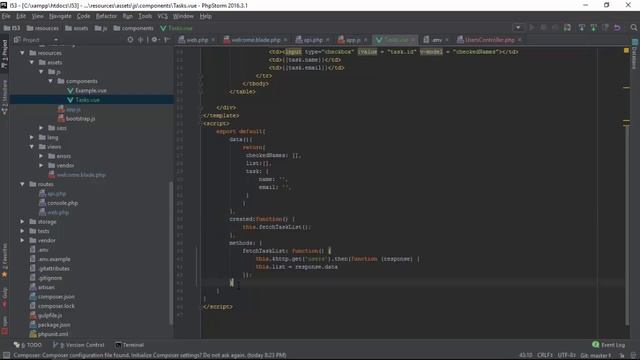Open the Tools menu
This screenshot has height=360, width=640.
tap(145, 16)
